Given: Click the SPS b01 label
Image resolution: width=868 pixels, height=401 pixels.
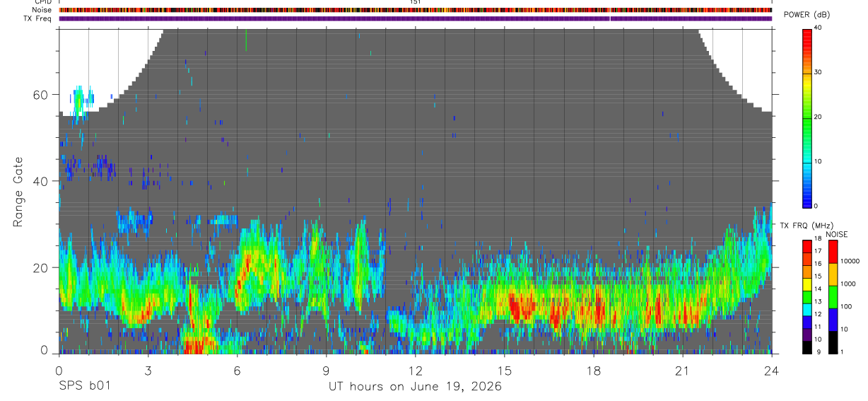Looking at the screenshot, I should tap(84, 386).
